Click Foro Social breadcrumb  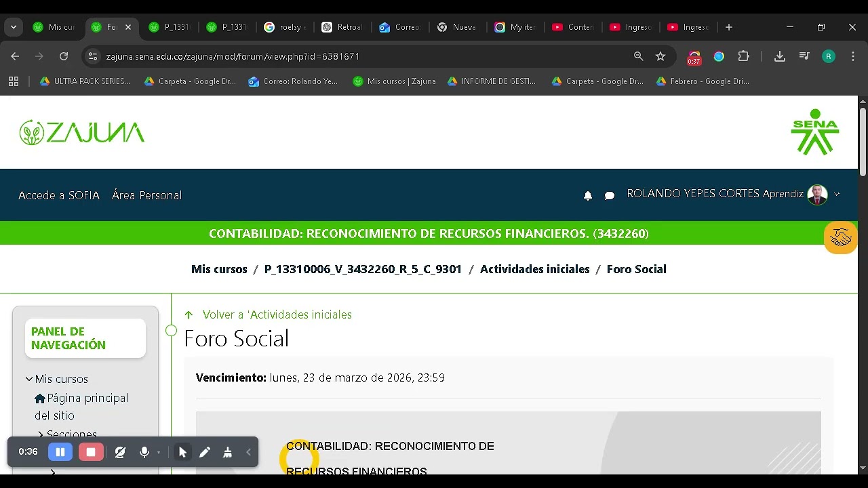[636, 269]
